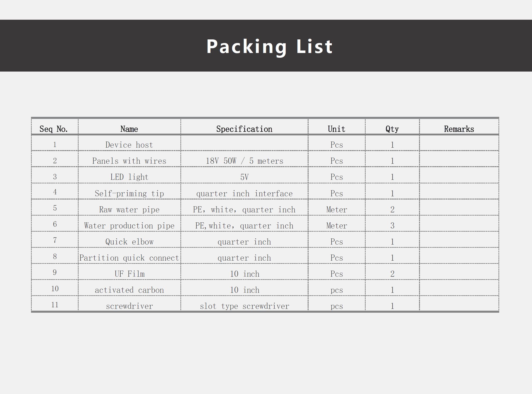Viewport: 532px width, 394px height.
Task: Click the Packing List title
Action: pos(269,46)
